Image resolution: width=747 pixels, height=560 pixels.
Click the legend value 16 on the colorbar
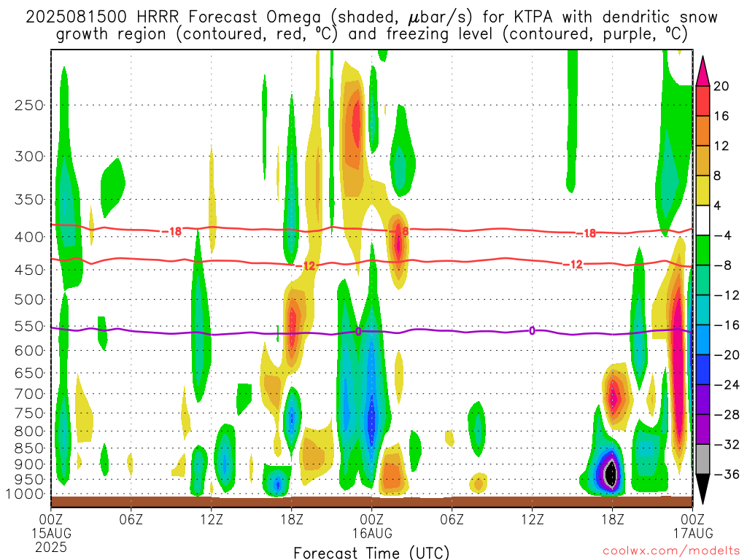tap(721, 116)
